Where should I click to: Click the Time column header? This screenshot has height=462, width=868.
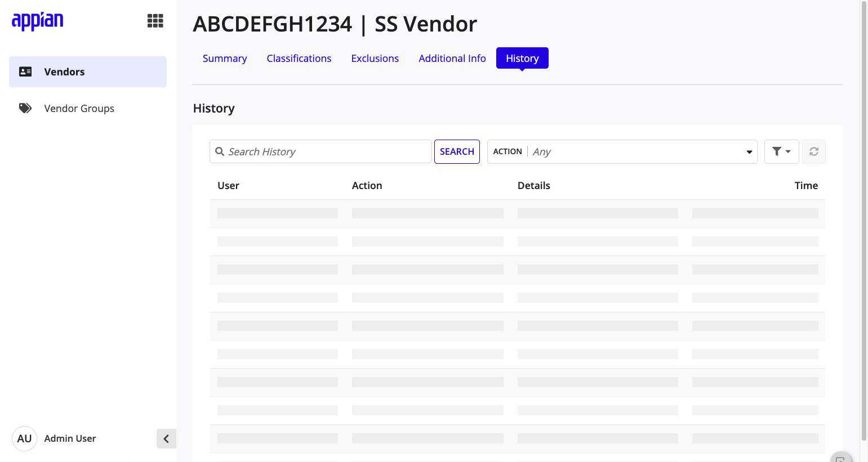click(x=806, y=186)
